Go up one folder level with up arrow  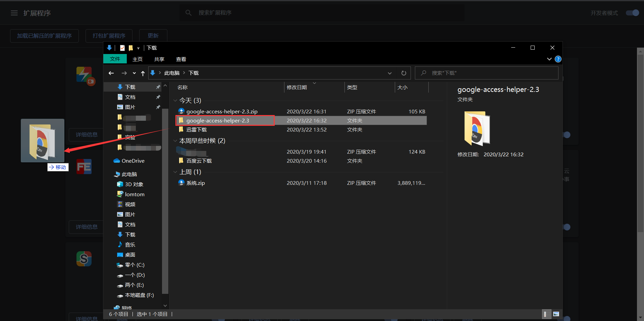143,73
